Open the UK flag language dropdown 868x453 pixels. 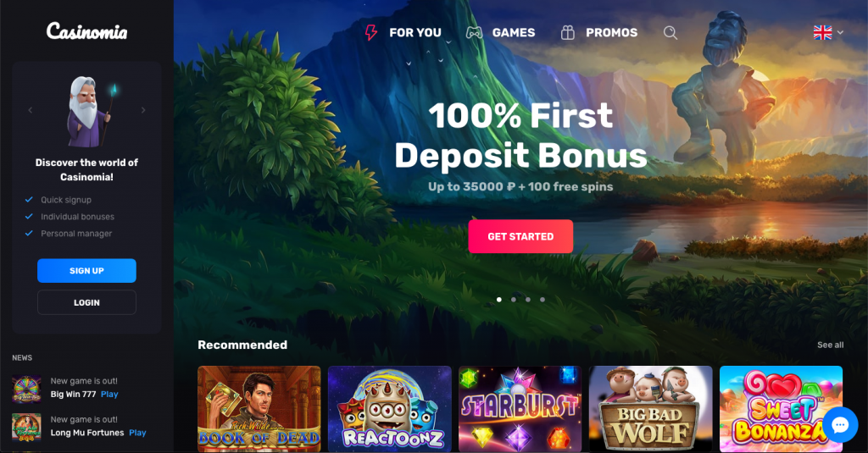click(828, 33)
